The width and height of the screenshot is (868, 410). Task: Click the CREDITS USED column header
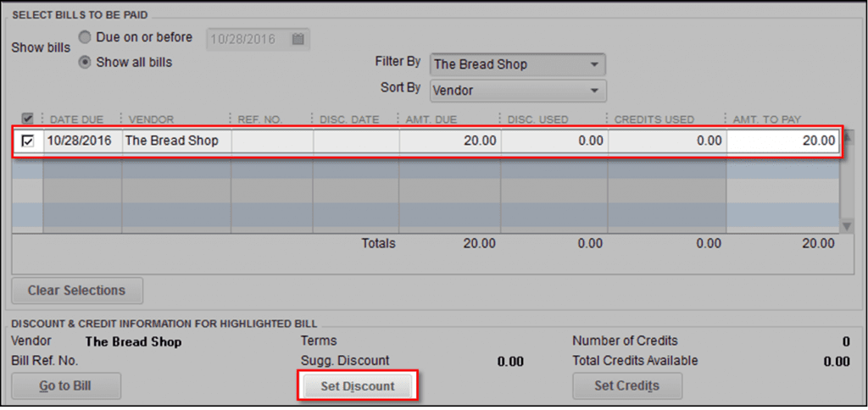pyautogui.click(x=654, y=119)
